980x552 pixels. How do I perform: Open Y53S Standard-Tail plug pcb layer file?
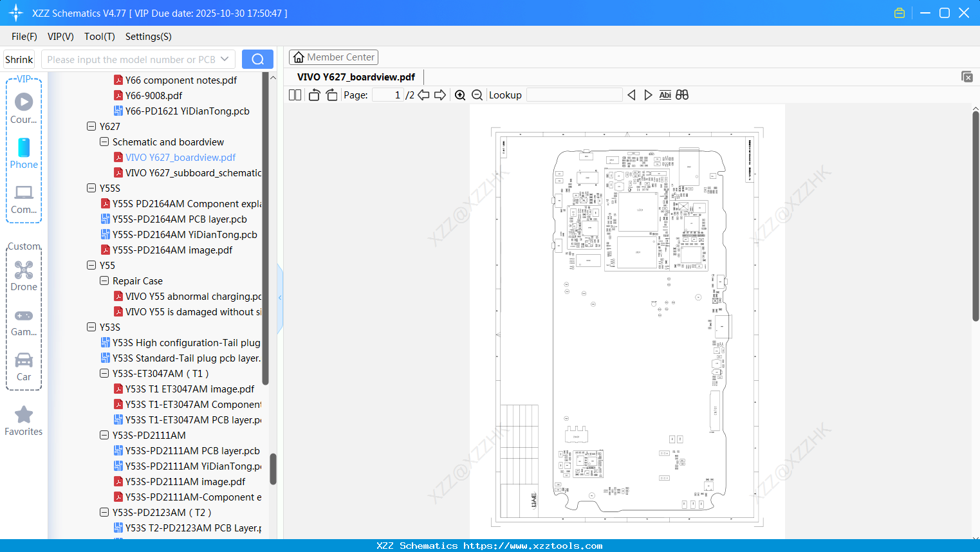tap(181, 358)
